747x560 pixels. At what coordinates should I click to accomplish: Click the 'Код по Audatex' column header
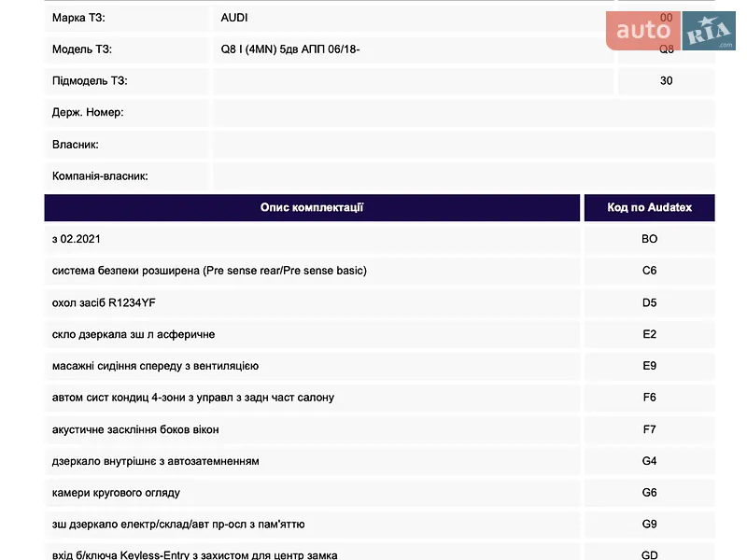pos(649,207)
